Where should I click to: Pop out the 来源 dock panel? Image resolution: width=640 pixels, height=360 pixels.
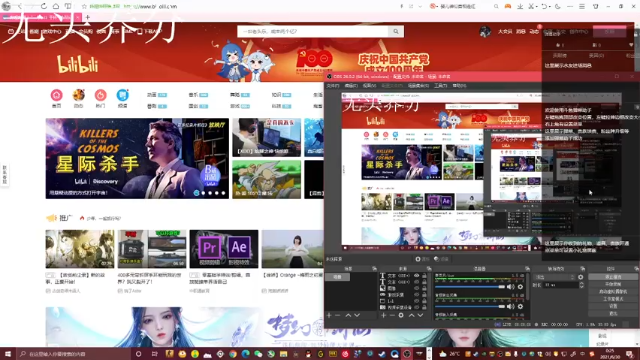[429, 269]
